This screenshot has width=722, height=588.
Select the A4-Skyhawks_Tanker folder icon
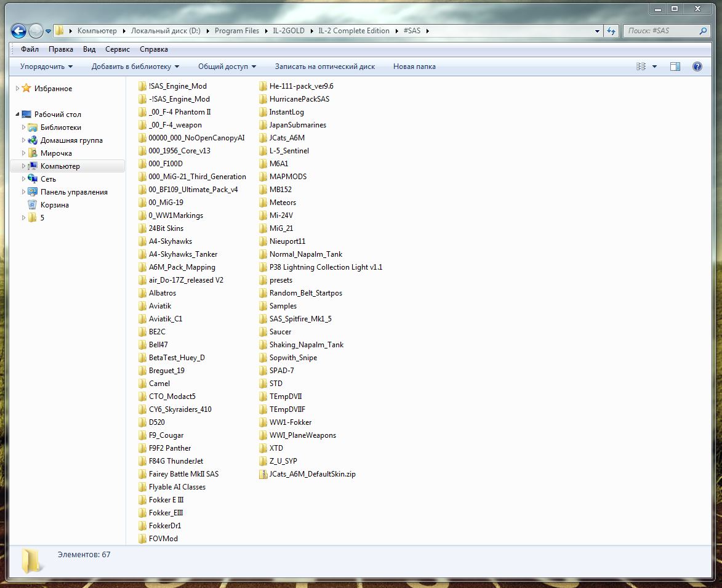pyautogui.click(x=142, y=254)
